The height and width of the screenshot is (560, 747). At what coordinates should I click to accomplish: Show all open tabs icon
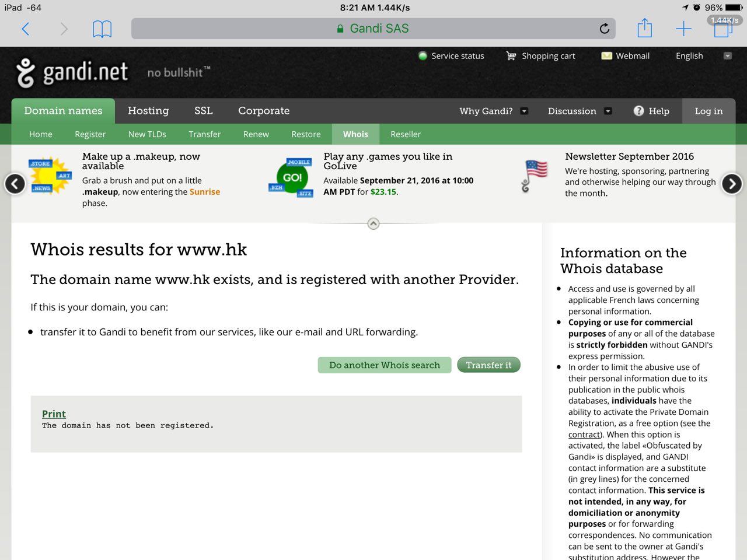point(723,28)
